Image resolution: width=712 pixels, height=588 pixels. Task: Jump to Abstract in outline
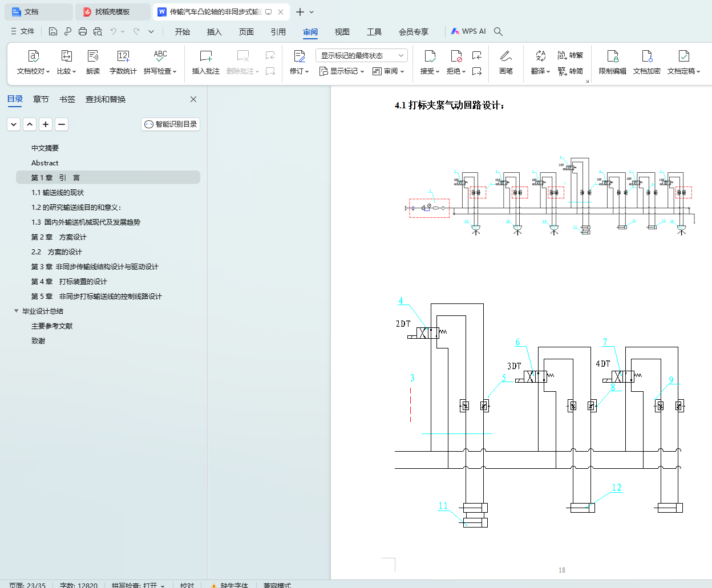pyautogui.click(x=45, y=163)
